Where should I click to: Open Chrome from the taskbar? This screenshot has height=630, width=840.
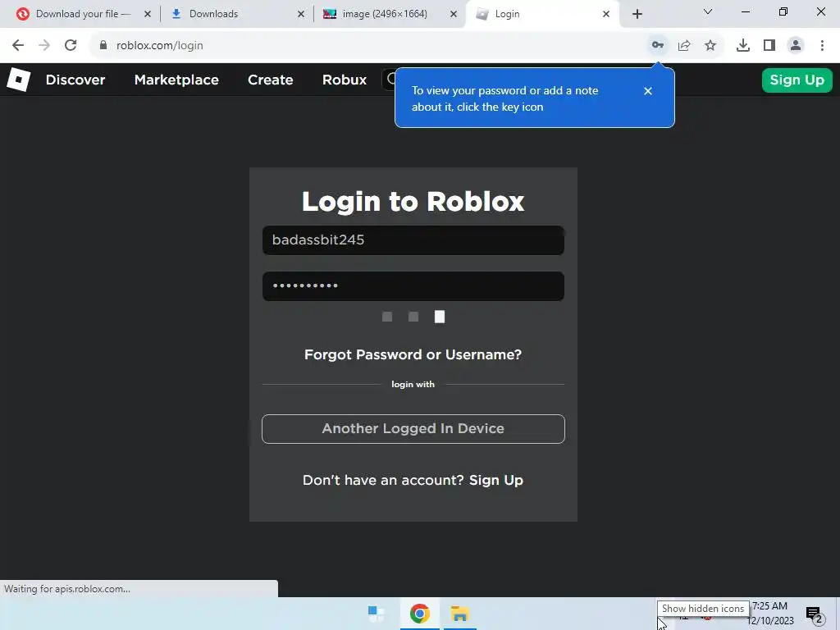pyautogui.click(x=419, y=614)
